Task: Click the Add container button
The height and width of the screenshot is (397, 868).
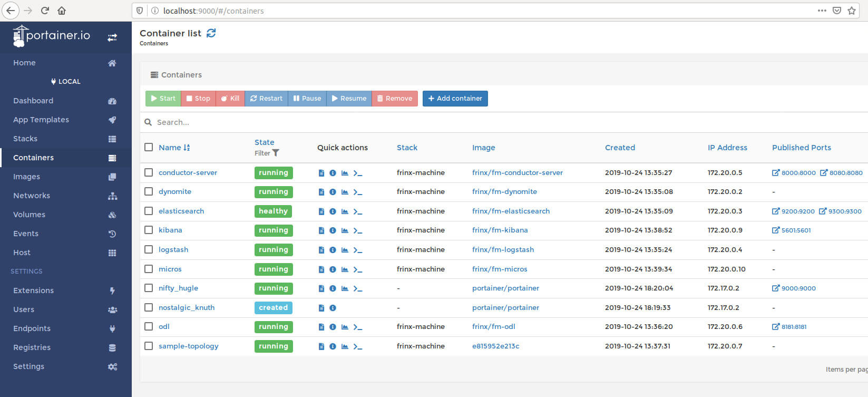Action: [x=455, y=99]
